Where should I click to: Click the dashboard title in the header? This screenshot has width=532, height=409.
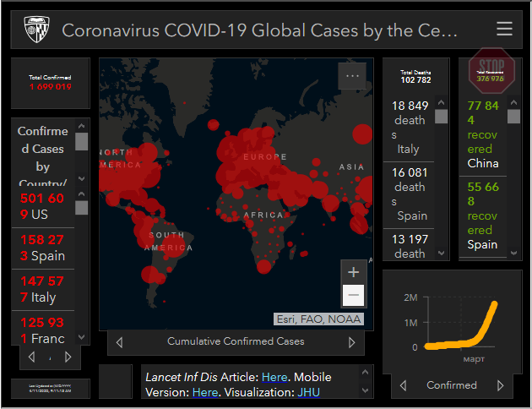[x=259, y=30]
